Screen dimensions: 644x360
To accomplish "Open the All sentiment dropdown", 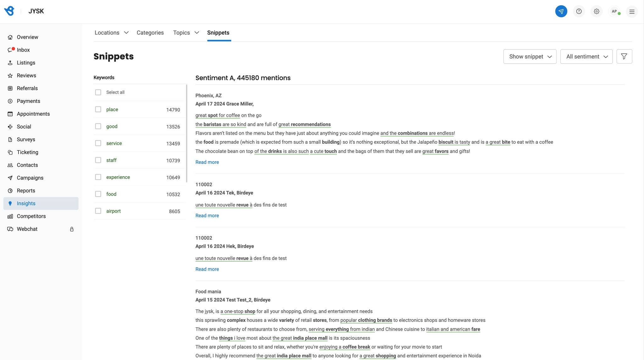I will pos(586,56).
